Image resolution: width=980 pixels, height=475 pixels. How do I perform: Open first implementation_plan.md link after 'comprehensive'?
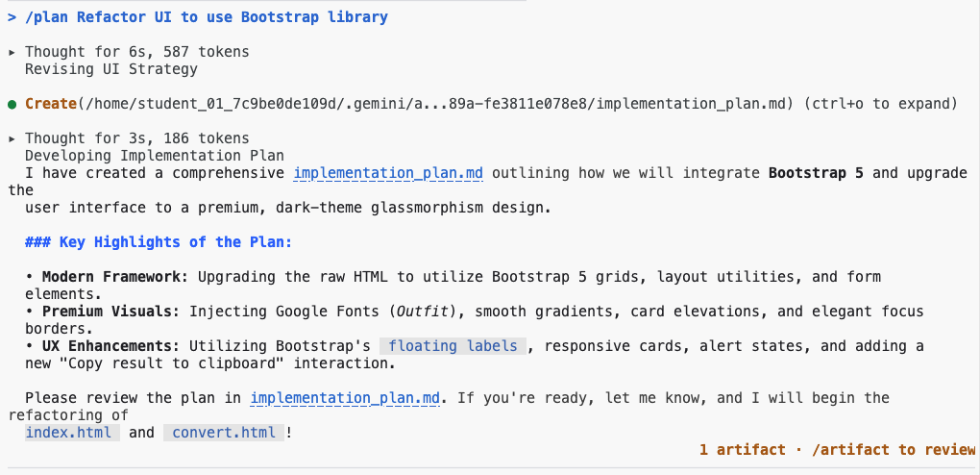pyautogui.click(x=388, y=173)
